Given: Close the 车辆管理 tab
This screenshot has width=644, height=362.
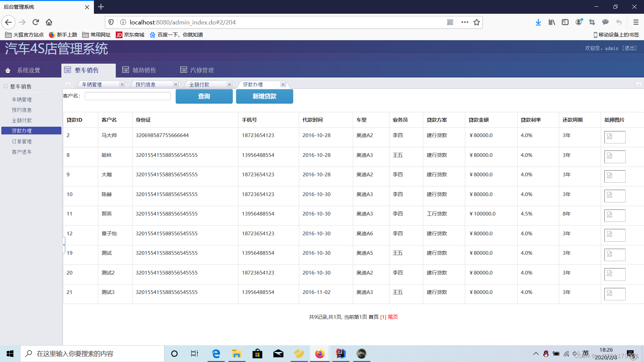Looking at the screenshot, I should click(x=122, y=84).
